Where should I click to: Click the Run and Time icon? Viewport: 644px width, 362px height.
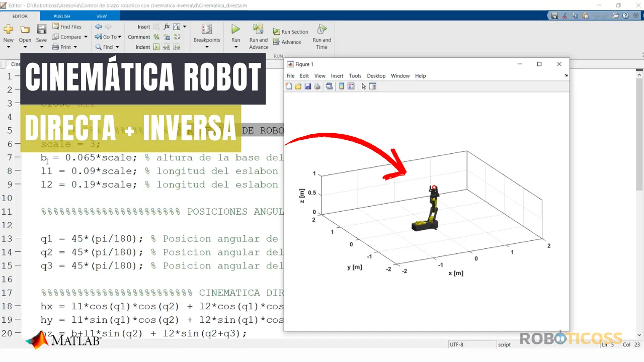tap(321, 29)
